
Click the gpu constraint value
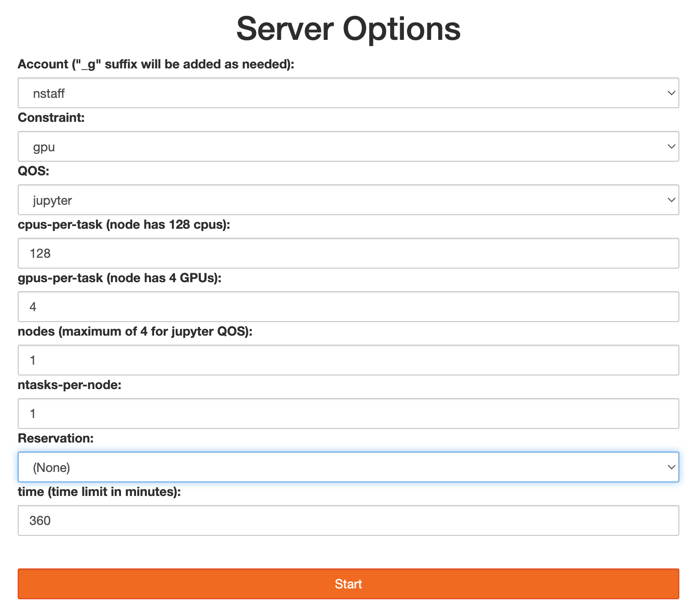pos(44,146)
